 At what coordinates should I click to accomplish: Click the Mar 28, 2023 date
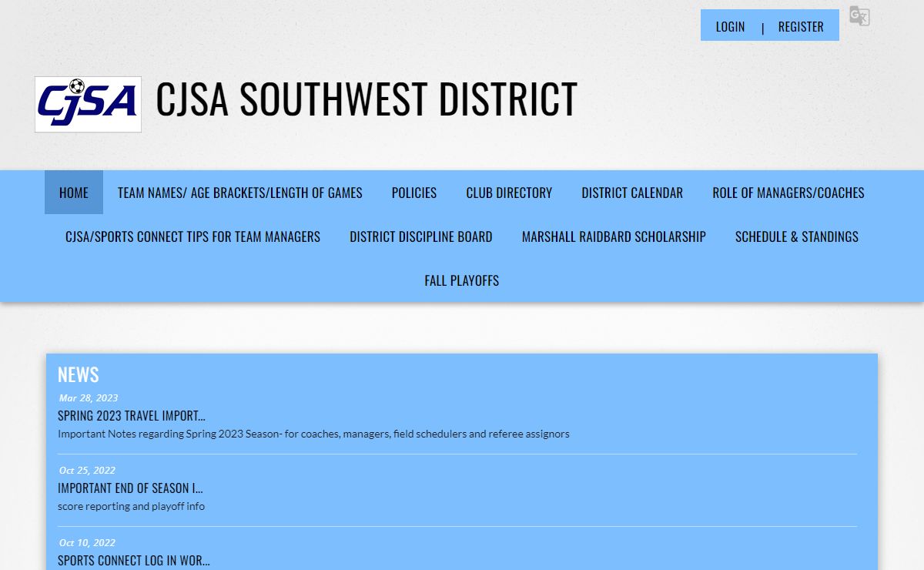pos(89,398)
